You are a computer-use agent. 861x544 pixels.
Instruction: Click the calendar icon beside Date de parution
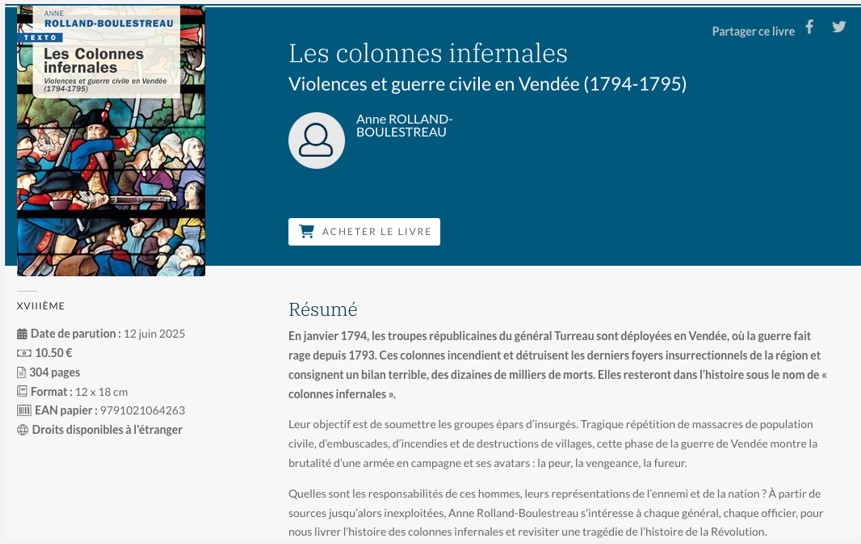point(23,334)
